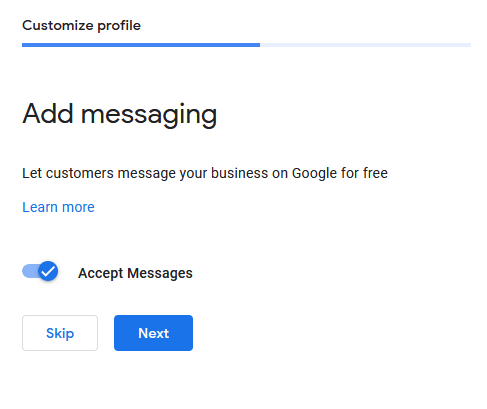This screenshot has height=409, width=487.
Task: Toggle the Accept Messages switch off
Action: click(40, 271)
